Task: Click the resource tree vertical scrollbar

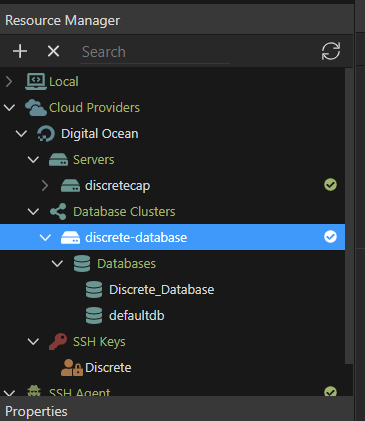Action: (x=349, y=216)
